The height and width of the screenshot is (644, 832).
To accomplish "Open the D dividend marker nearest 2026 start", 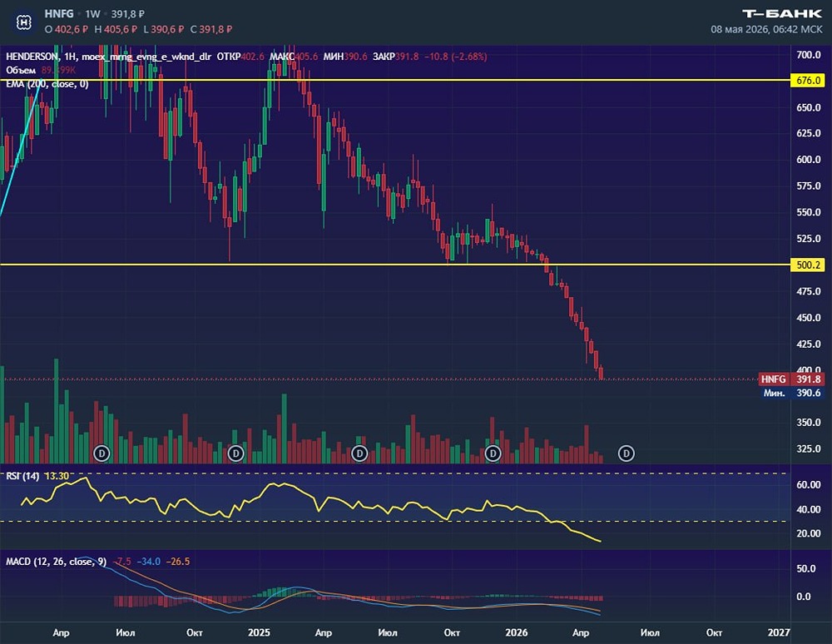I will (x=493, y=453).
